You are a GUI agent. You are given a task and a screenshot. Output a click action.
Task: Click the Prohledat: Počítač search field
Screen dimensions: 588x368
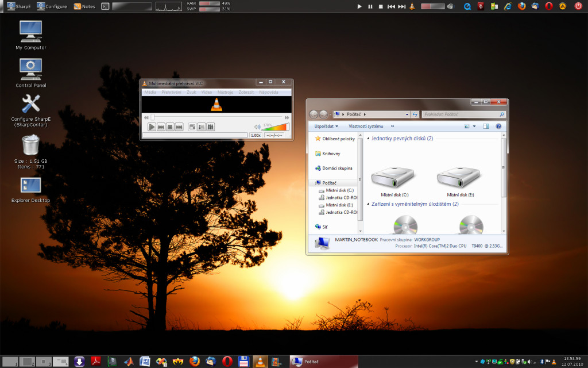(463, 114)
